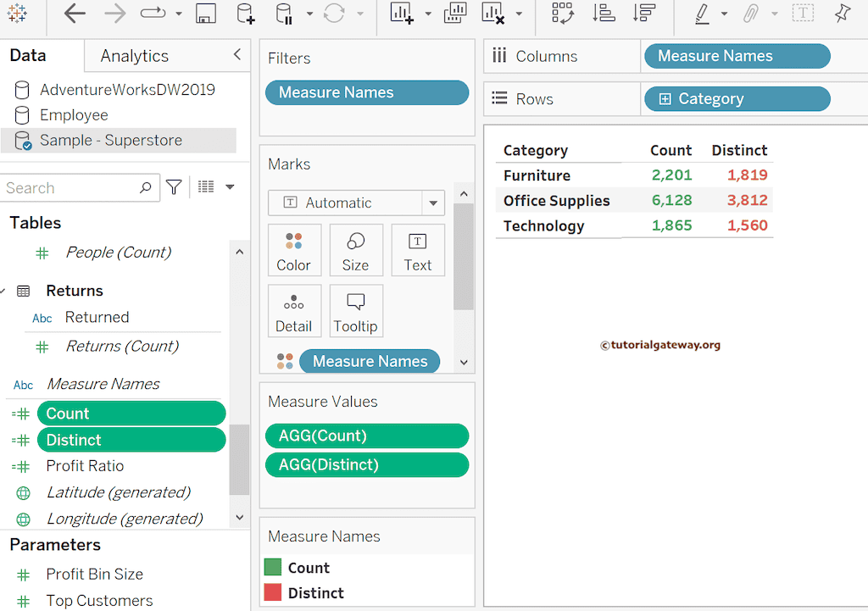868x611 pixels.
Task: Click the Tooltip button in Marks card
Action: [x=356, y=311]
